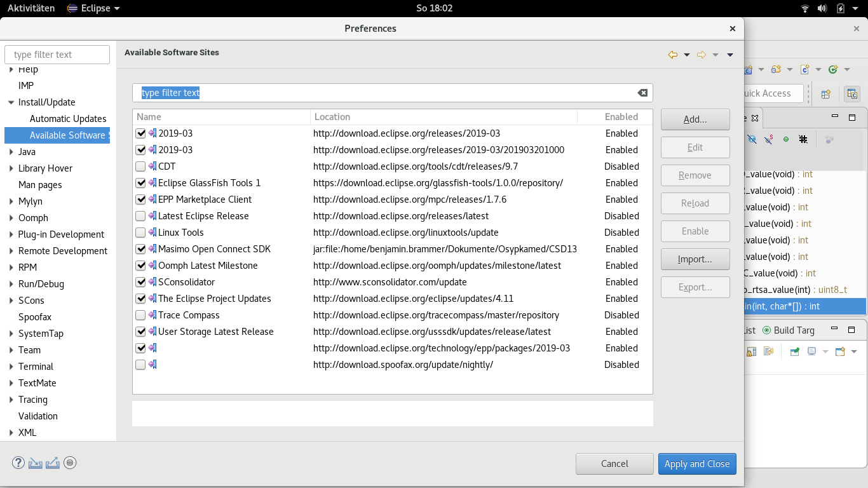The width and height of the screenshot is (868, 488).
Task: Click the pin console icon
Action: click(x=794, y=351)
